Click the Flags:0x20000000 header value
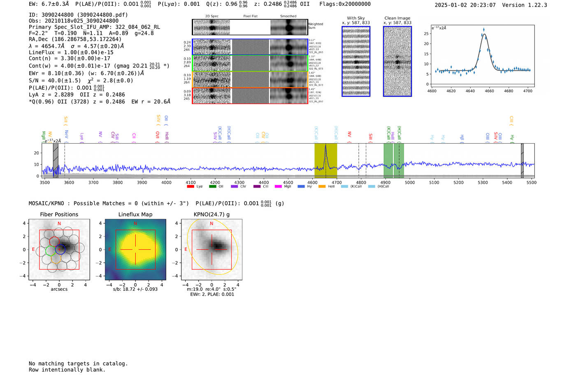576x392 pixels. click(345, 4)
